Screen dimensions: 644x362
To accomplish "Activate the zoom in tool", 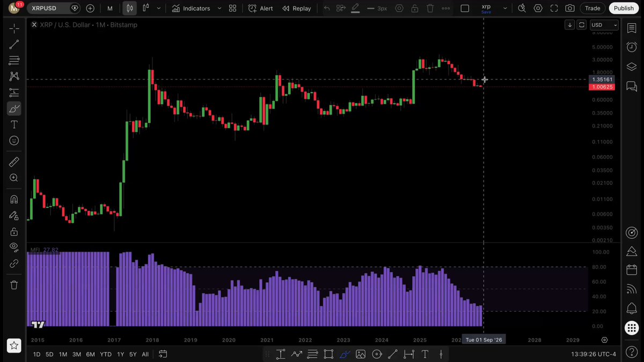I will (x=14, y=178).
